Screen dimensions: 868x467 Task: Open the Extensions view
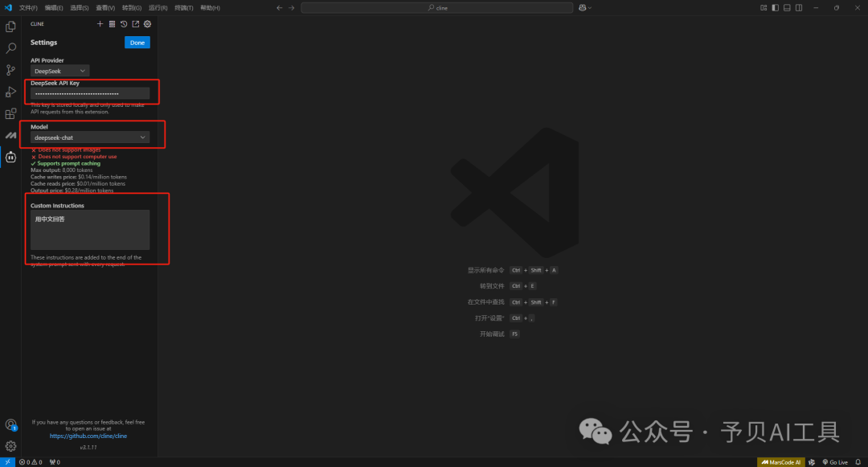10,113
